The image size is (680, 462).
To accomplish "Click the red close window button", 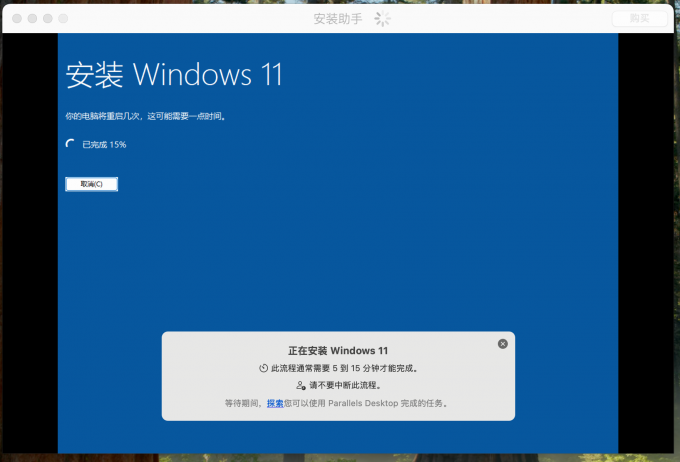I will coord(17,18).
